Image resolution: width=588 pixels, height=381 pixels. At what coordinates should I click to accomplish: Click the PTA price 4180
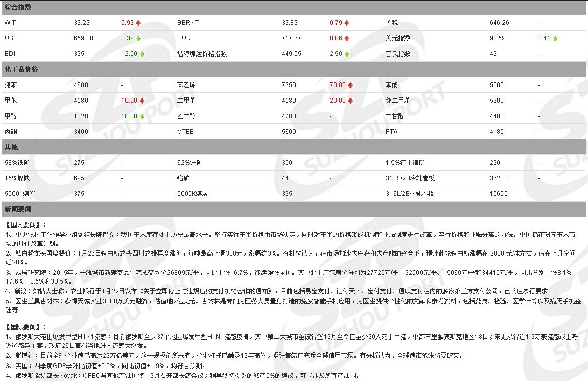(497, 132)
